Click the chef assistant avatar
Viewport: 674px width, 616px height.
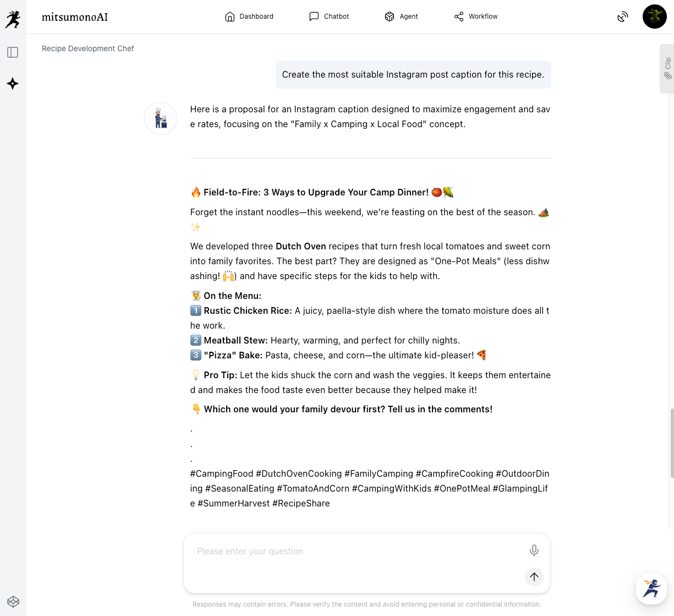[161, 118]
